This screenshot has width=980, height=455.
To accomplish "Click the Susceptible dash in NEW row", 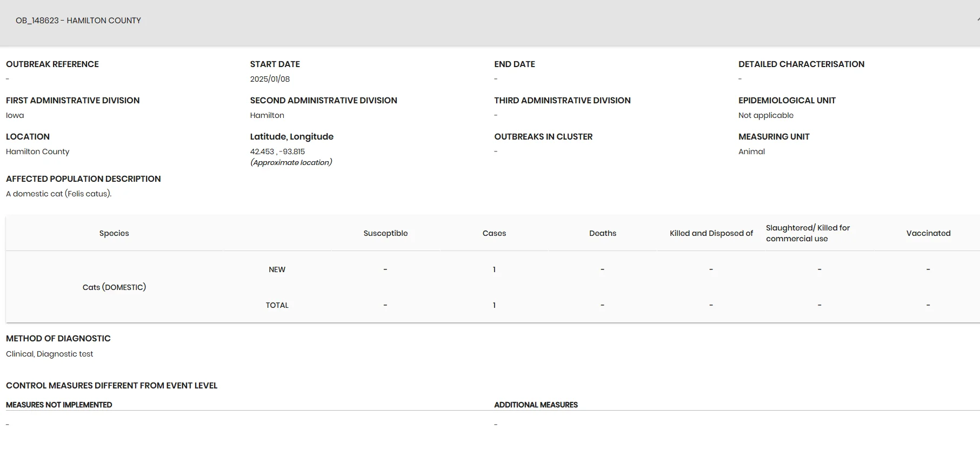I will click(x=385, y=269).
